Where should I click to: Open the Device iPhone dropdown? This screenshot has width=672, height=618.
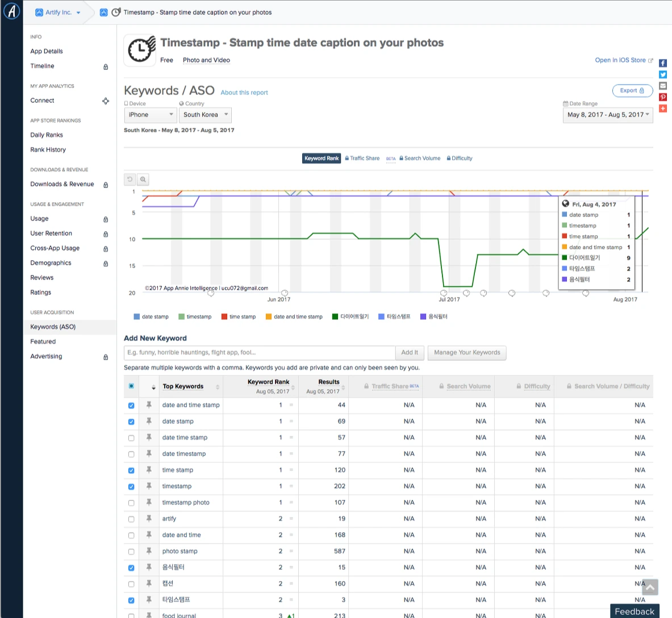[150, 115]
